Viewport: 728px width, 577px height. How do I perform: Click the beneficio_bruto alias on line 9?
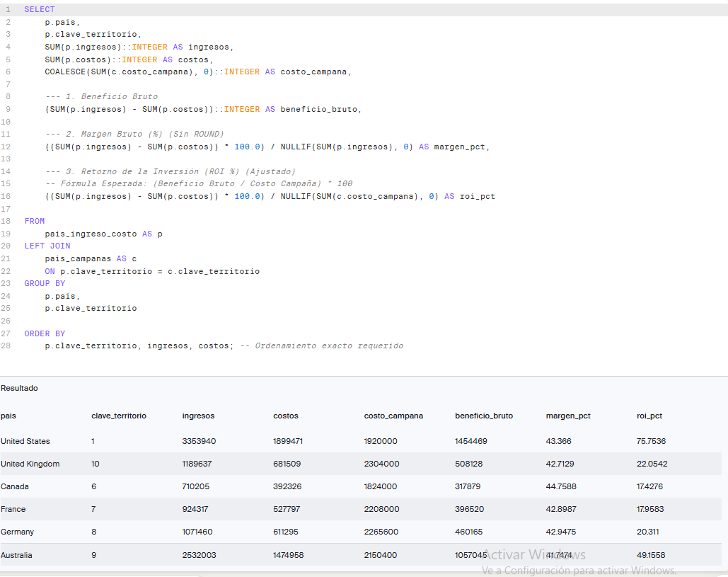(x=319, y=109)
